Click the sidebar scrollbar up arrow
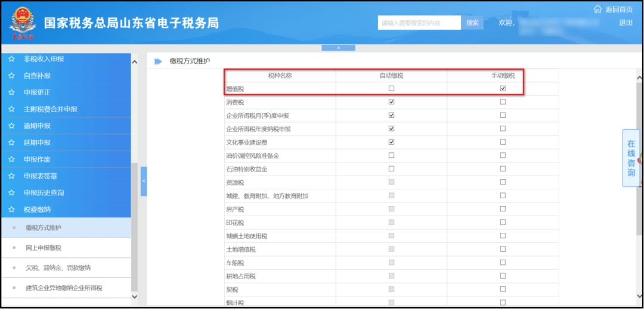This screenshot has height=309, width=644. pos(134,62)
